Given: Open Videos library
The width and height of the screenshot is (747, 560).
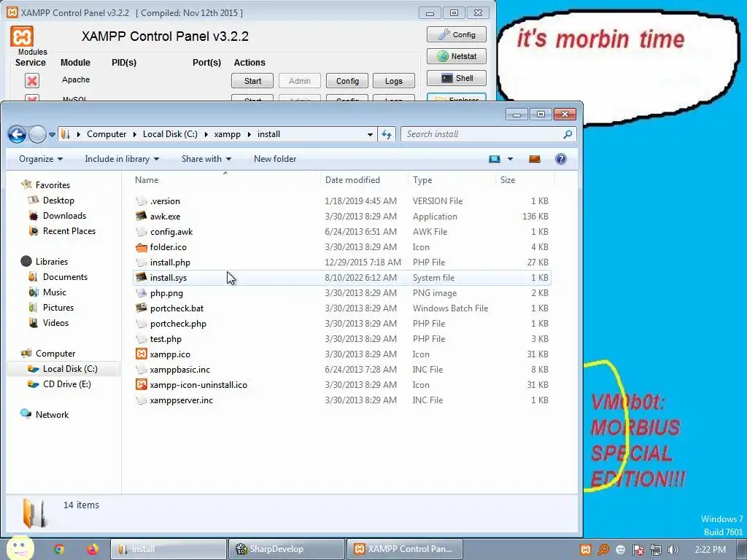Looking at the screenshot, I should pyautogui.click(x=55, y=323).
